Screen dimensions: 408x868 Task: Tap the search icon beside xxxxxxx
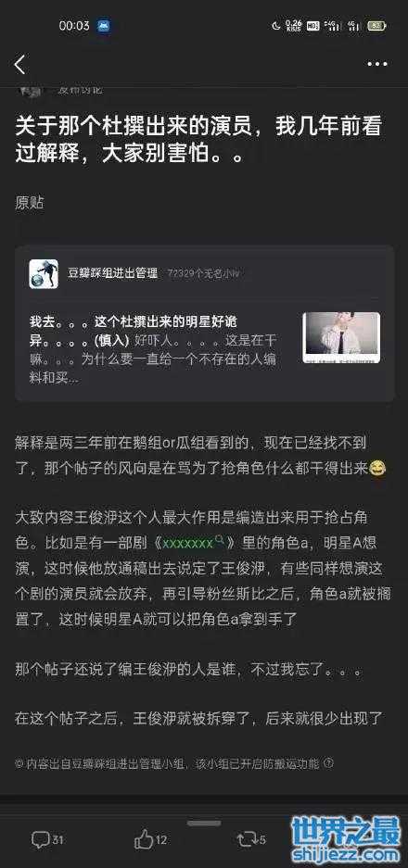tap(219, 540)
